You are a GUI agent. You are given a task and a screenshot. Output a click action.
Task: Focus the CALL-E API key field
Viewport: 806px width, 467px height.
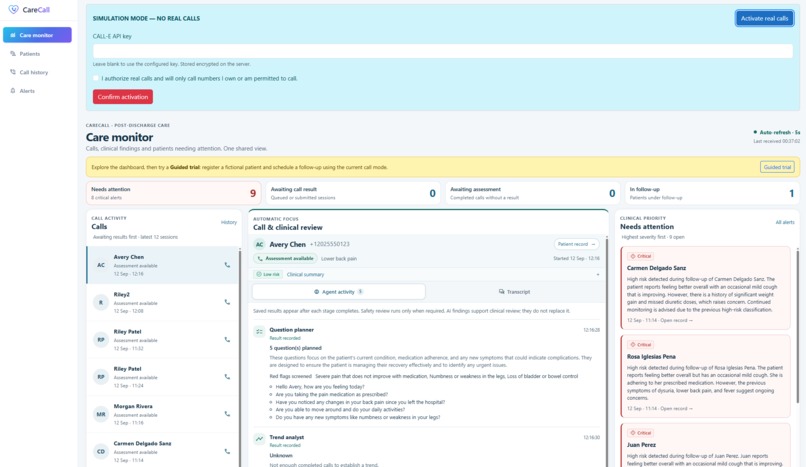(443, 51)
